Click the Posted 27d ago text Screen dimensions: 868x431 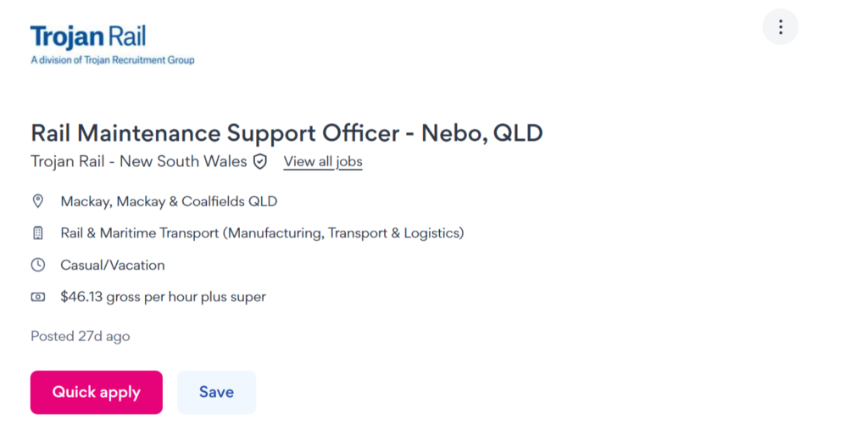tap(81, 336)
